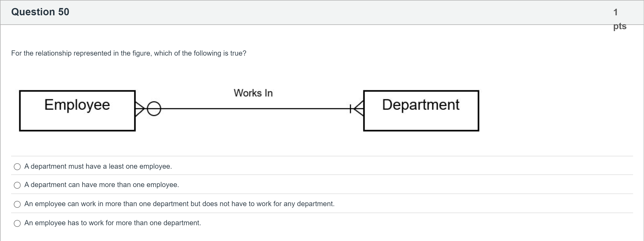Click the 'Works In' relationship label
The height and width of the screenshot is (241, 644).
(x=253, y=93)
